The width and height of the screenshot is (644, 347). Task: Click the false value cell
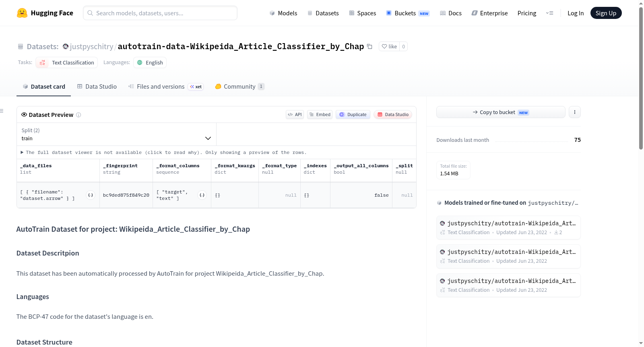pyautogui.click(x=361, y=195)
